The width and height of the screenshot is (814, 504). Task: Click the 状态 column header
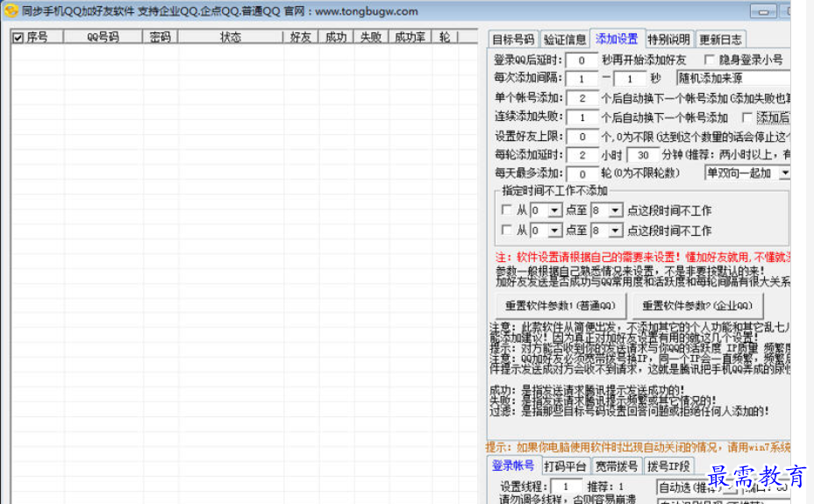click(x=231, y=37)
